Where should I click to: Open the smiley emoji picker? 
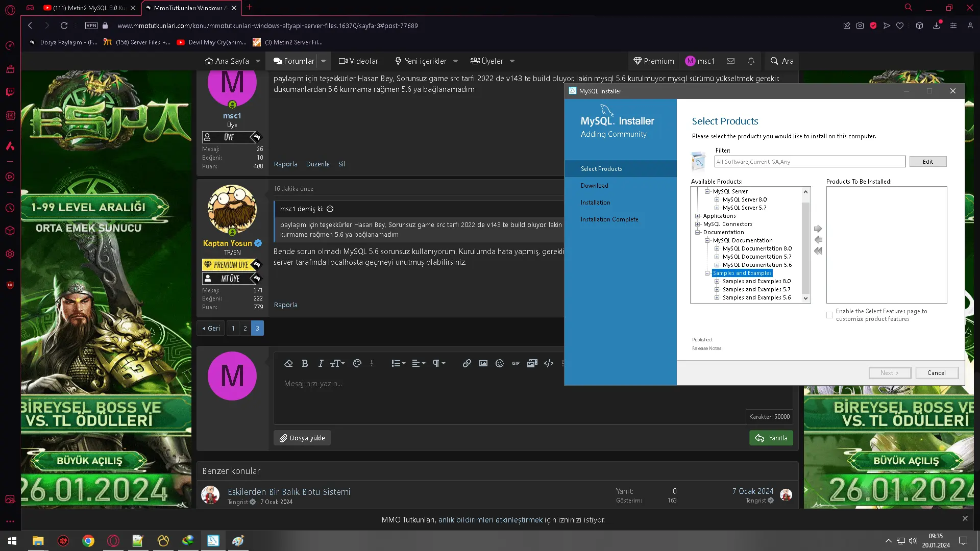[500, 363]
